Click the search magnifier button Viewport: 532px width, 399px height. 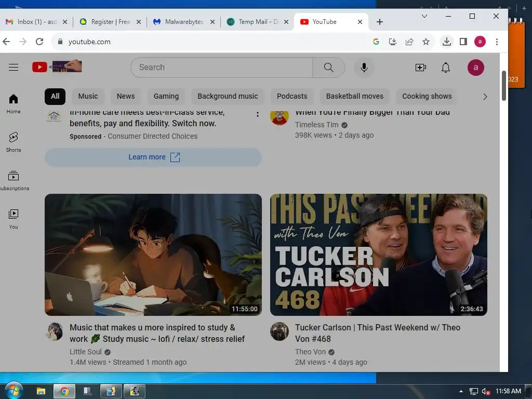328,67
